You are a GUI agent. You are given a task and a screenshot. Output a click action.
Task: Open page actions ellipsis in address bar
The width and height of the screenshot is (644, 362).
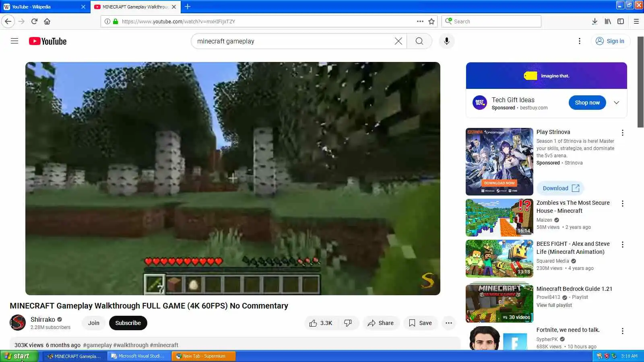420,21
